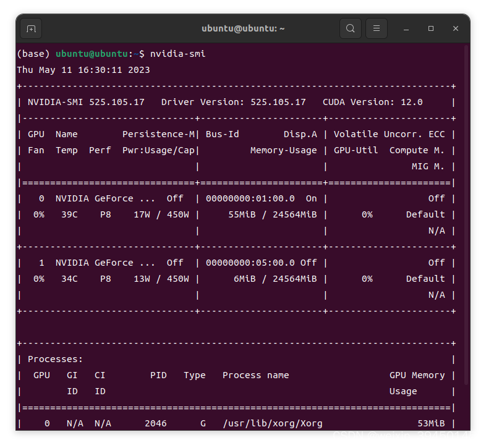Click the Processes: section label

[55, 360]
